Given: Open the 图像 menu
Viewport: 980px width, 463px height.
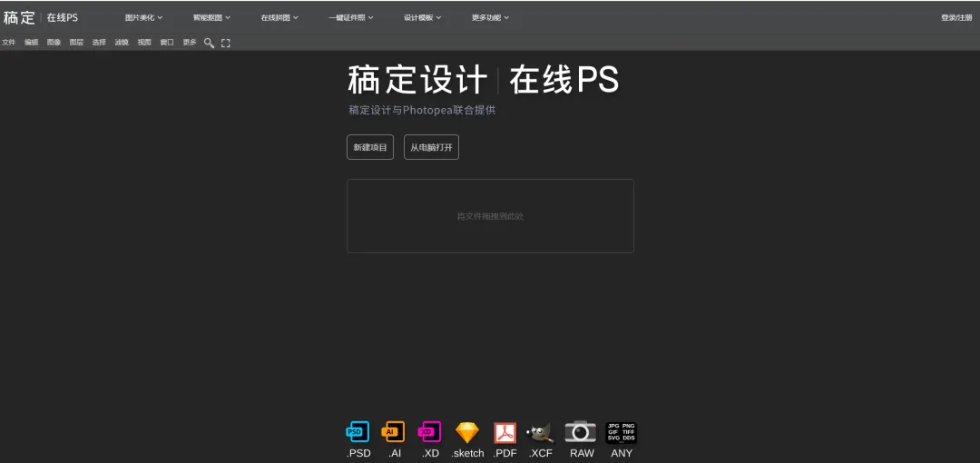Looking at the screenshot, I should coord(54,43).
